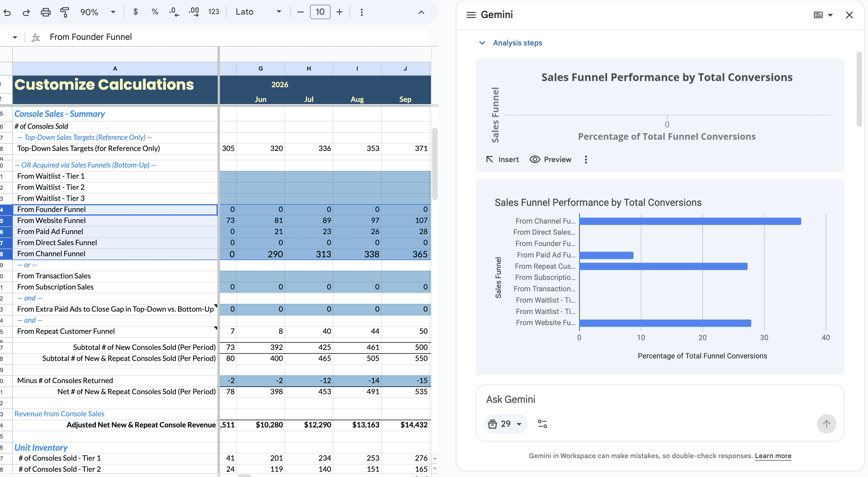Format as currency with dollar icon

(x=135, y=12)
